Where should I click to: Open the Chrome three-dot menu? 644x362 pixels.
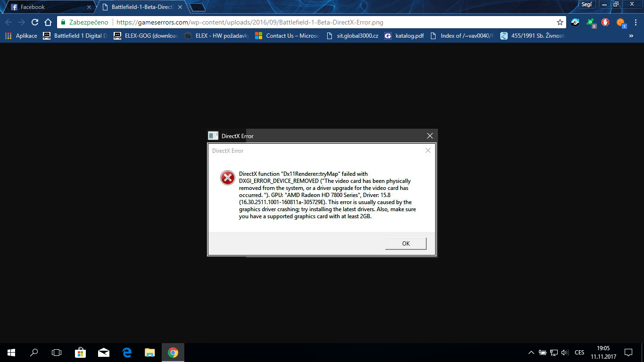(x=635, y=22)
